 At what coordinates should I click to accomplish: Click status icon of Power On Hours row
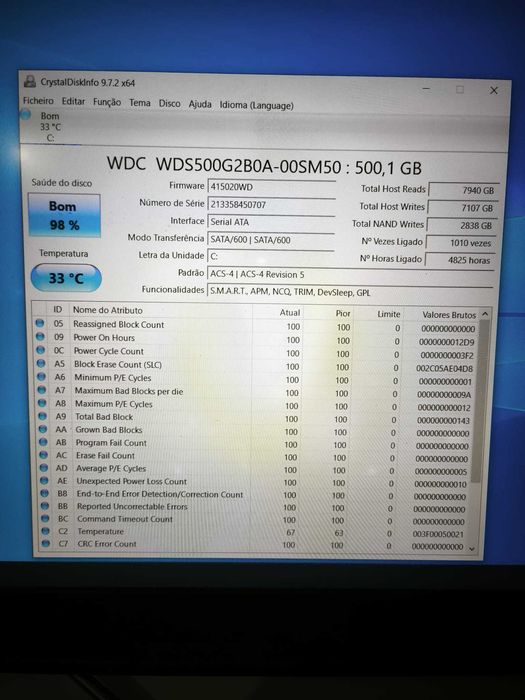pos(40,336)
